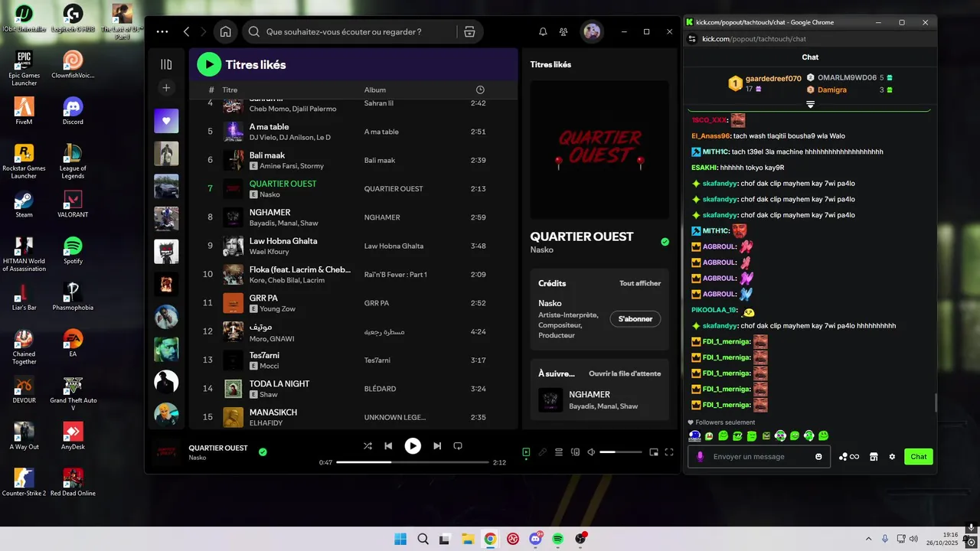The width and height of the screenshot is (980, 551).
Task: Open the Spotify three-dot menu
Action: 162,31
